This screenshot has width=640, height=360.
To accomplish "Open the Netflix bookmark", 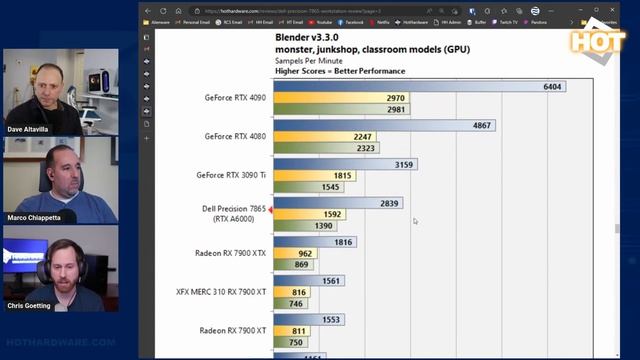I will (380, 22).
